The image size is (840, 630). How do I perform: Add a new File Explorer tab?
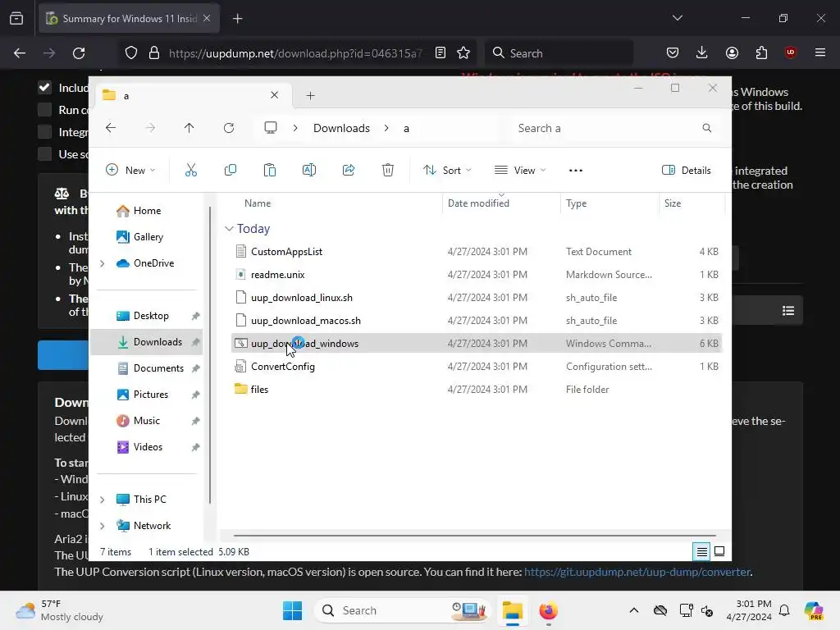pyautogui.click(x=310, y=95)
